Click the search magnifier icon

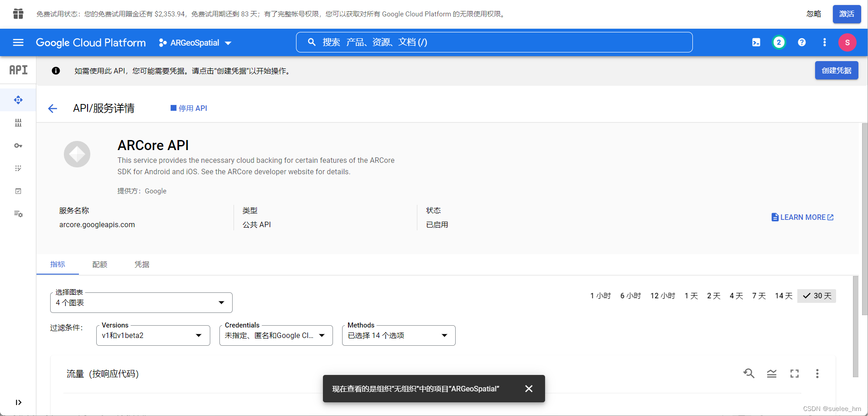(312, 42)
